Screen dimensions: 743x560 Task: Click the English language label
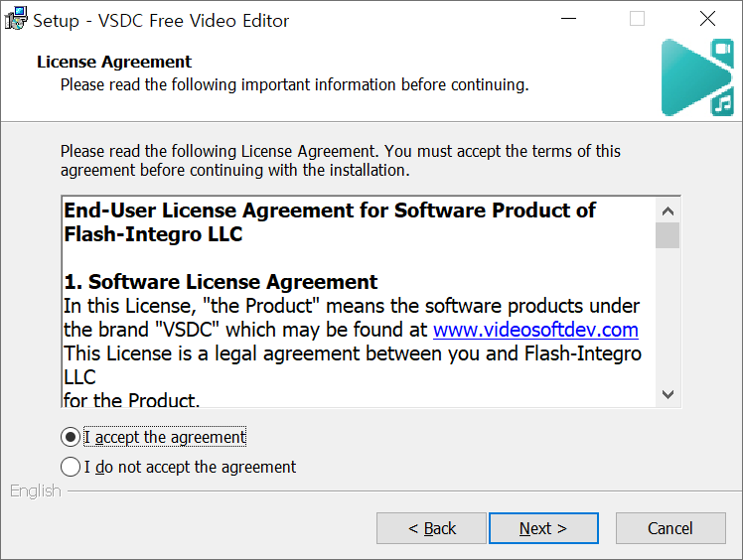point(36,490)
